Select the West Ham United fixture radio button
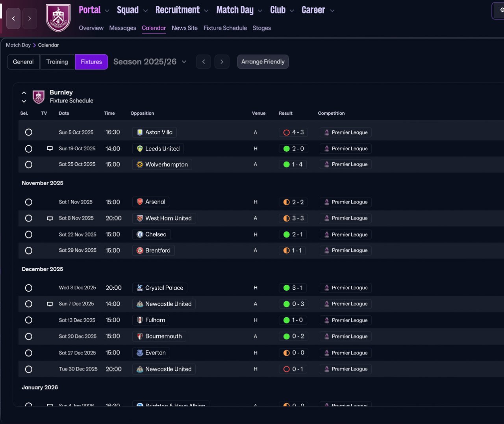 coord(29,218)
